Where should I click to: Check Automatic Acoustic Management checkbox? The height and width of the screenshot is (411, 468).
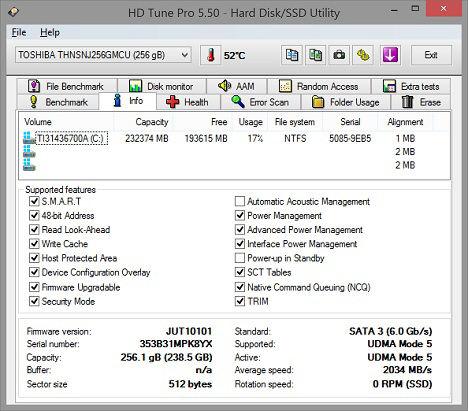(x=240, y=201)
